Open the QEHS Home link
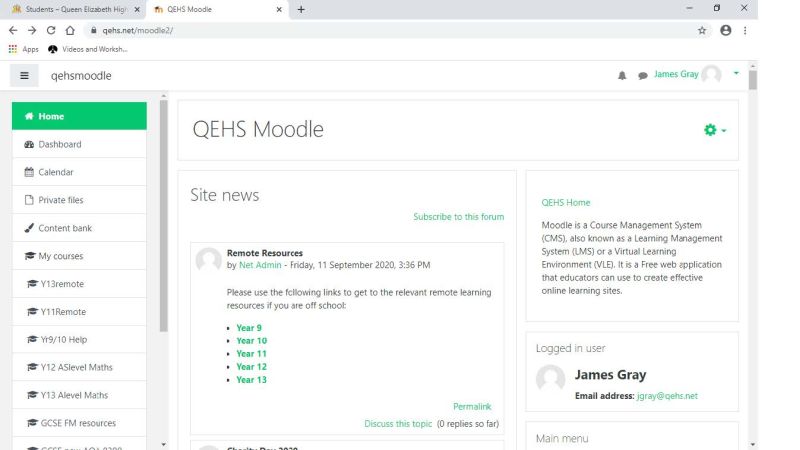 (566, 203)
